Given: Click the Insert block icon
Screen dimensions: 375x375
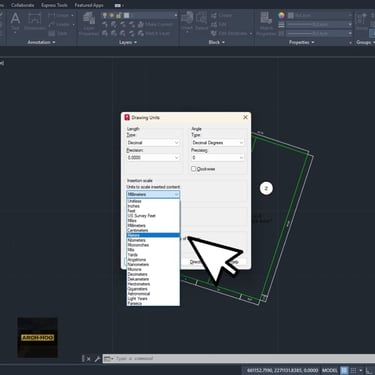Looking at the screenshot, I should tap(188, 21).
